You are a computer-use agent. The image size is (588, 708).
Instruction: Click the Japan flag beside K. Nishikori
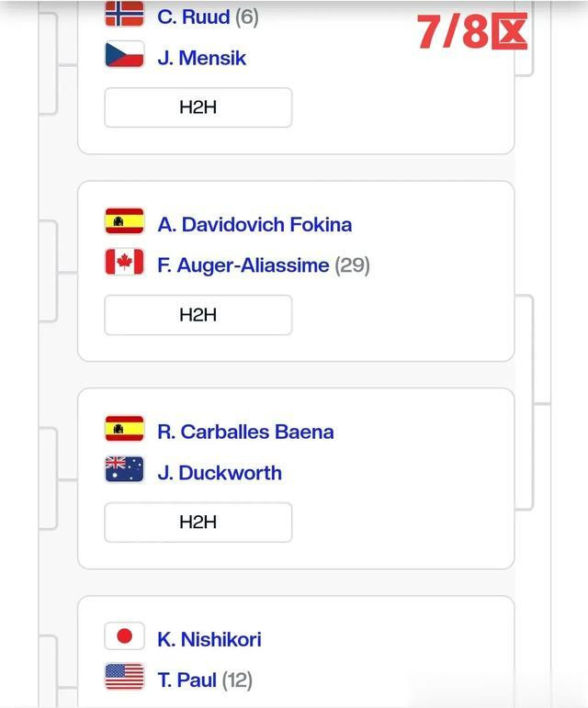[124, 636]
